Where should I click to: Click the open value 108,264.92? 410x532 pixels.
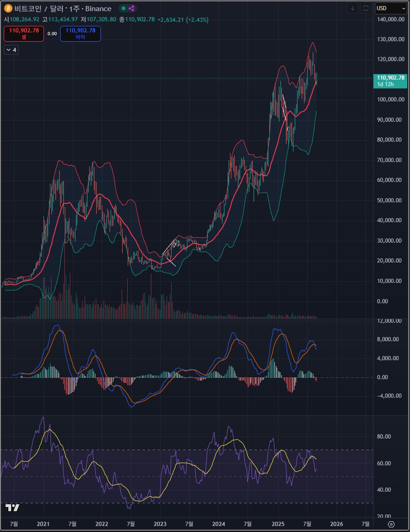(x=25, y=20)
